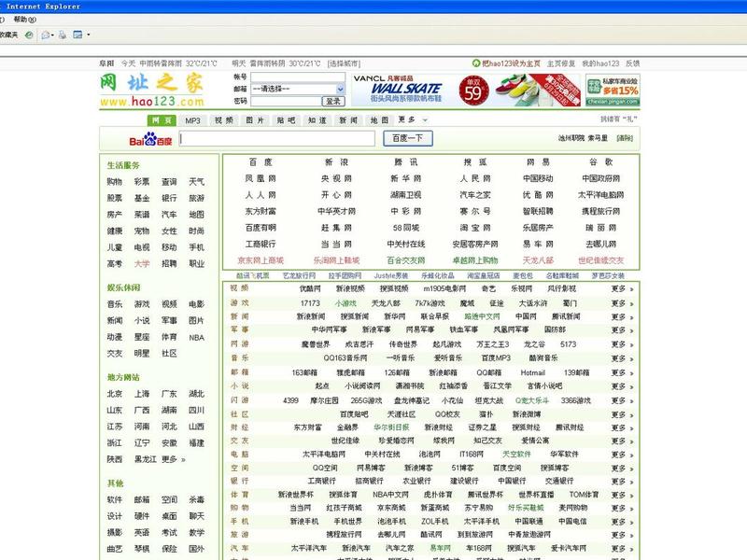Image resolution: width=747 pixels, height=560 pixels.
Task: Select the MP3 search tab
Action: tap(192, 120)
